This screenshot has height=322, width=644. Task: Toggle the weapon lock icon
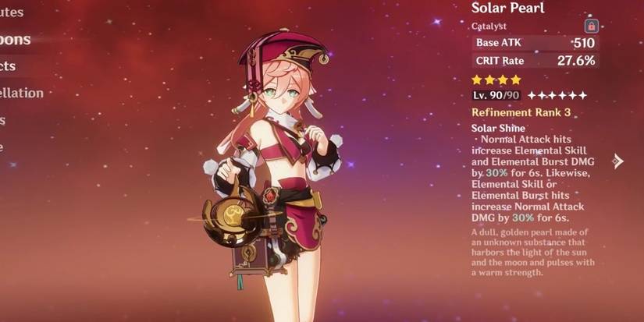pyautogui.click(x=591, y=27)
